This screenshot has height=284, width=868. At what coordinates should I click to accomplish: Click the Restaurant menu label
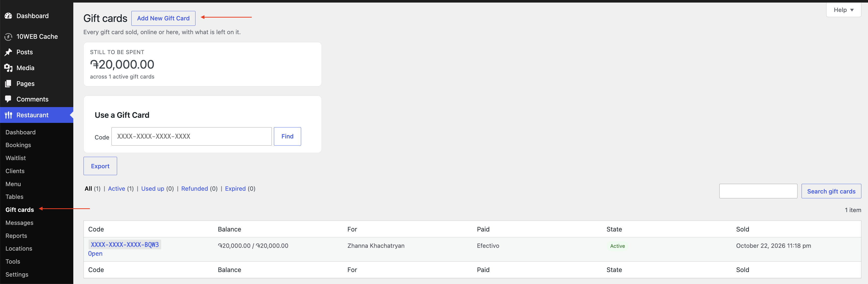pos(32,115)
